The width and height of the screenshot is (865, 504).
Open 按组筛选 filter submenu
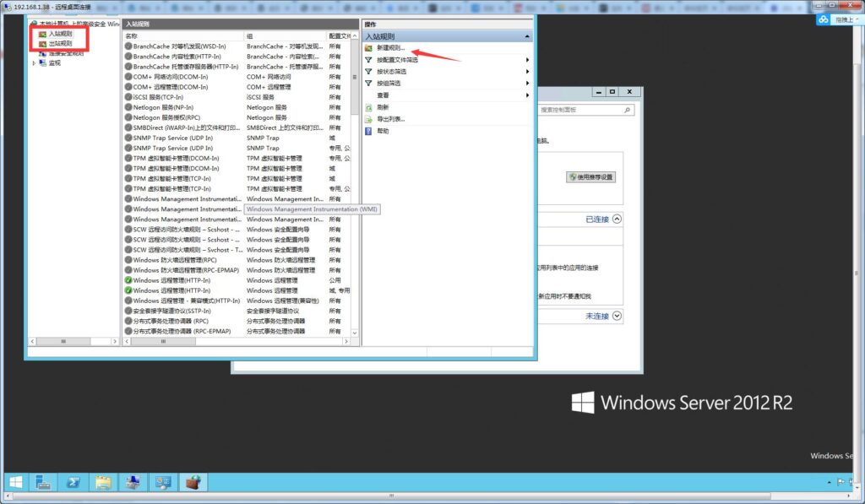tap(389, 84)
